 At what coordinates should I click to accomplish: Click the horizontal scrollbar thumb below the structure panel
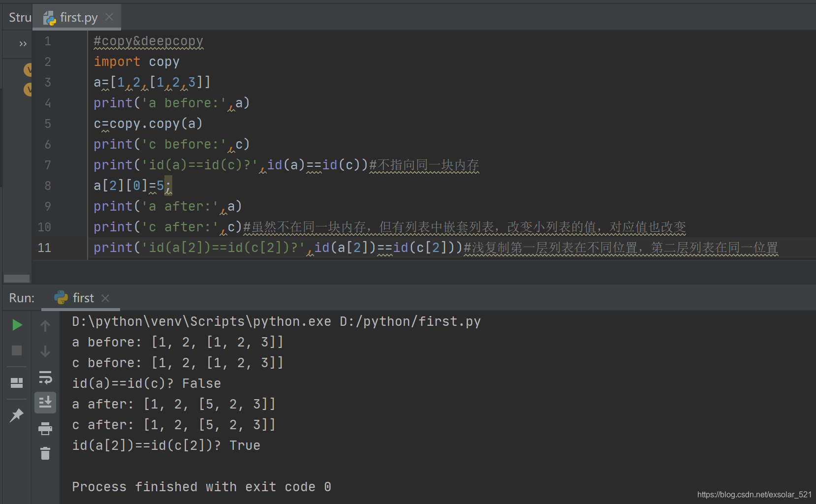pyautogui.click(x=17, y=279)
